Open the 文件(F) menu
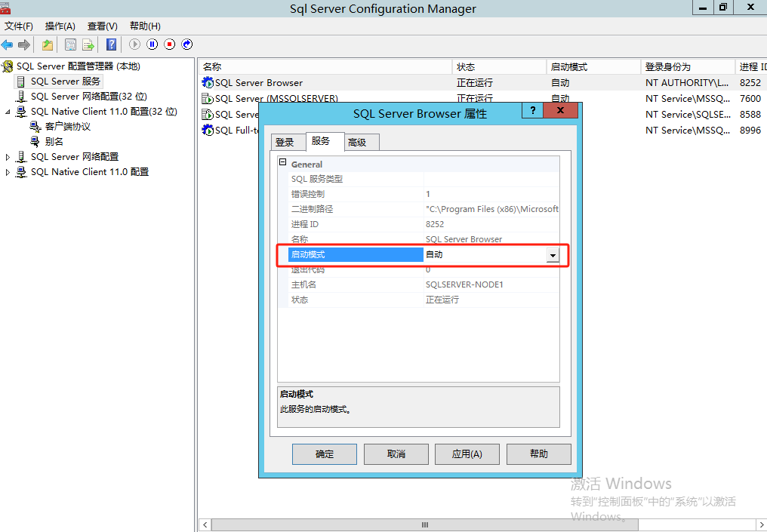The width and height of the screenshot is (767, 532). (19, 26)
